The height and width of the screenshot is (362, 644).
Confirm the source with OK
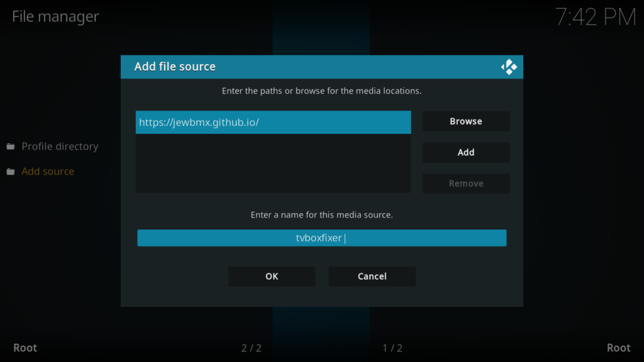pyautogui.click(x=271, y=276)
